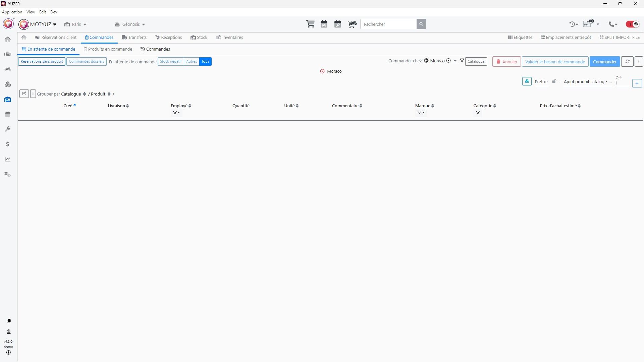Expand the Commander chez supplier dropdown
Screen dimensions: 644x362
455,61
